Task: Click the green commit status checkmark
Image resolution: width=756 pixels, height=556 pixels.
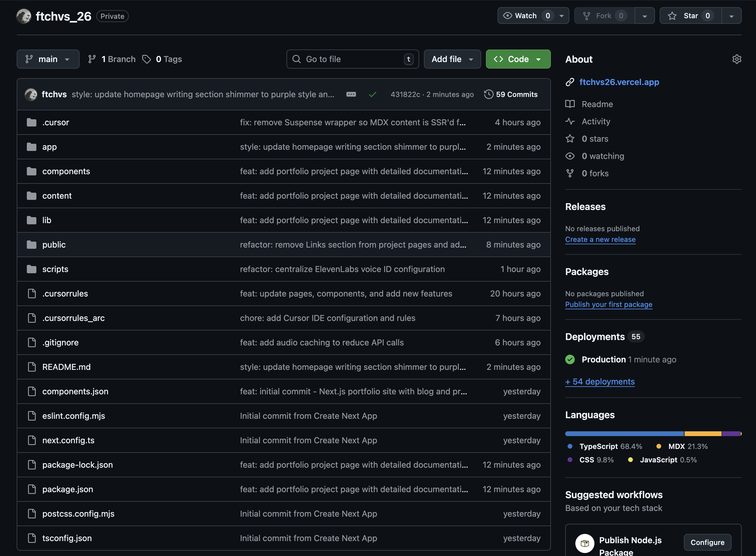Action: point(372,95)
